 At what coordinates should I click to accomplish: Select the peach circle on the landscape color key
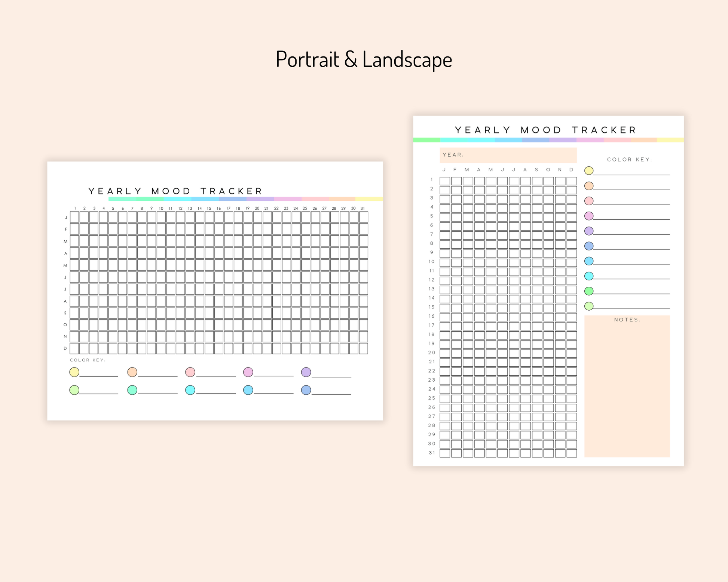132,372
